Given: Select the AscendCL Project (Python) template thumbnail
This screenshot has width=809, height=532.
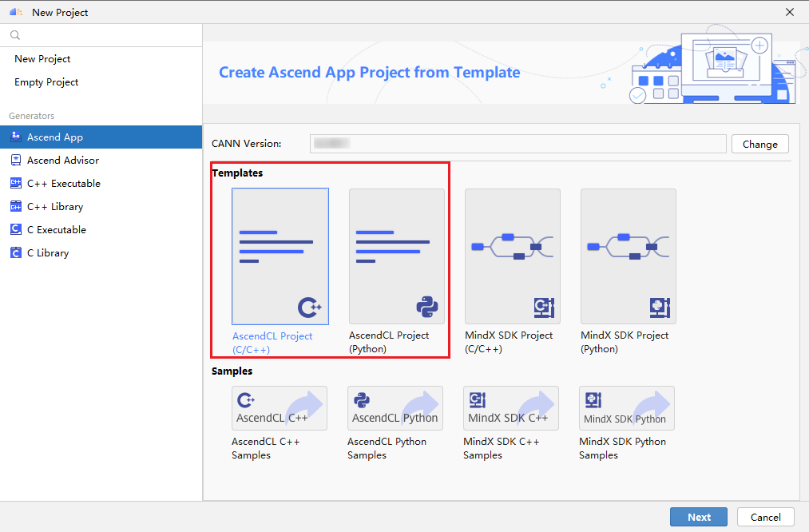Looking at the screenshot, I should click(397, 256).
